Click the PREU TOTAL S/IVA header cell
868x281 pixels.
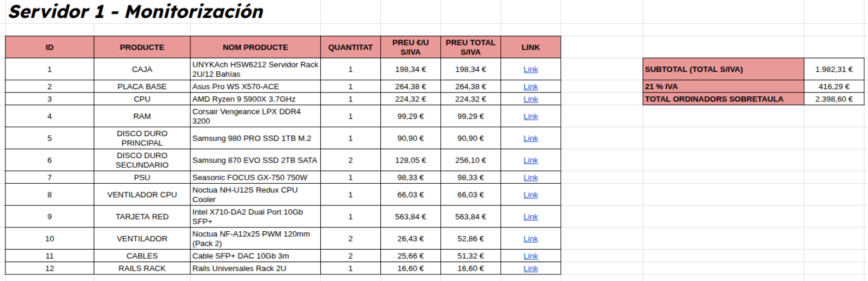tap(471, 48)
